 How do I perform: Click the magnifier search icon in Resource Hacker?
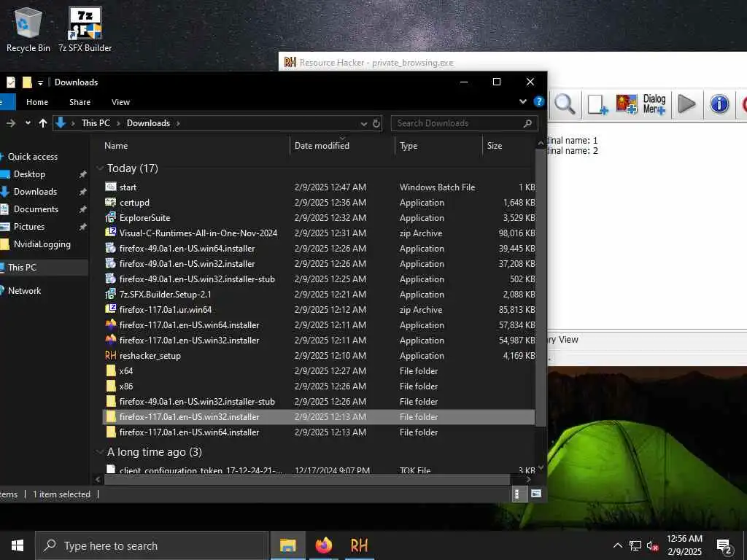pos(565,104)
